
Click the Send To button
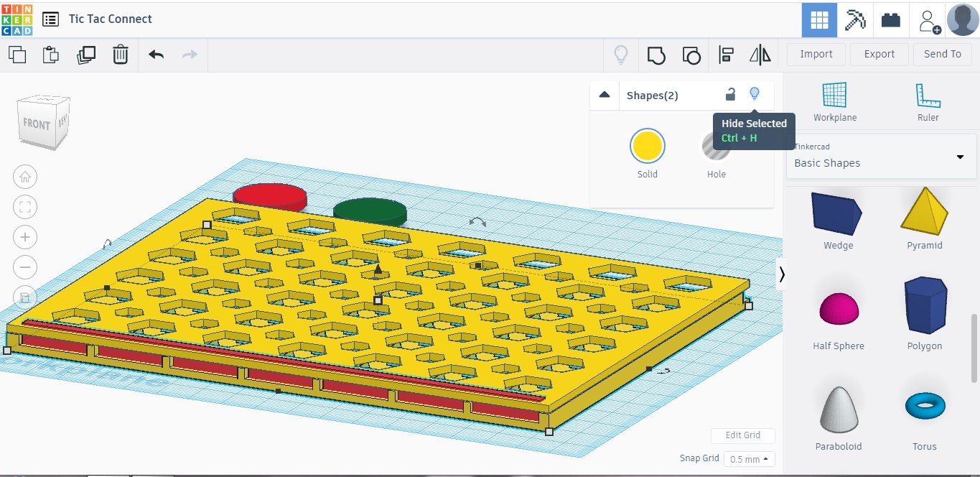[942, 54]
